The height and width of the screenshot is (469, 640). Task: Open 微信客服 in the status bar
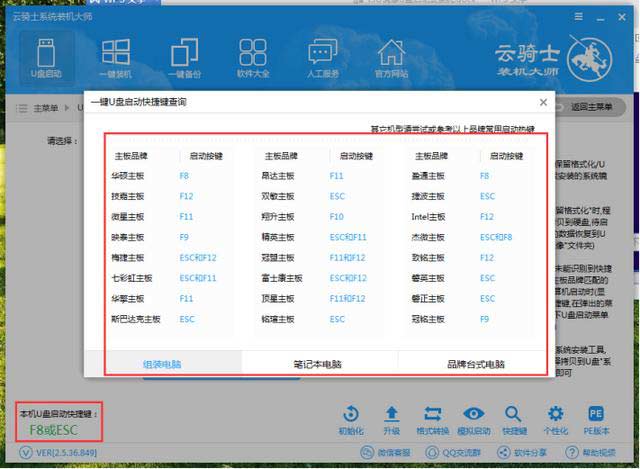click(x=385, y=452)
